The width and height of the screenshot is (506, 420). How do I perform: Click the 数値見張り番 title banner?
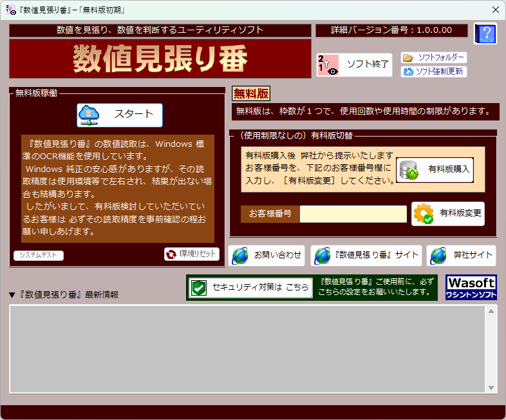[160, 59]
